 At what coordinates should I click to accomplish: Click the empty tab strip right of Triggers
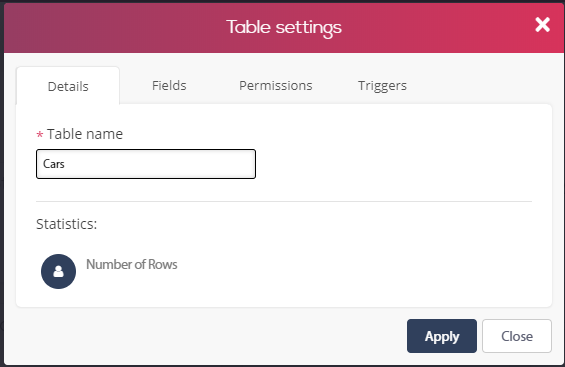tap(483, 86)
